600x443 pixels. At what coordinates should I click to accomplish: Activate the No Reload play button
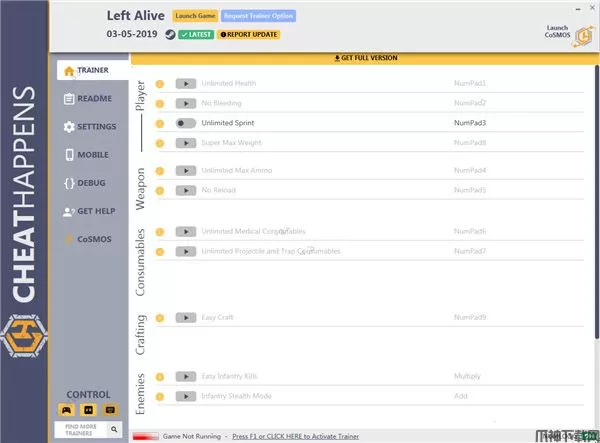coord(186,191)
